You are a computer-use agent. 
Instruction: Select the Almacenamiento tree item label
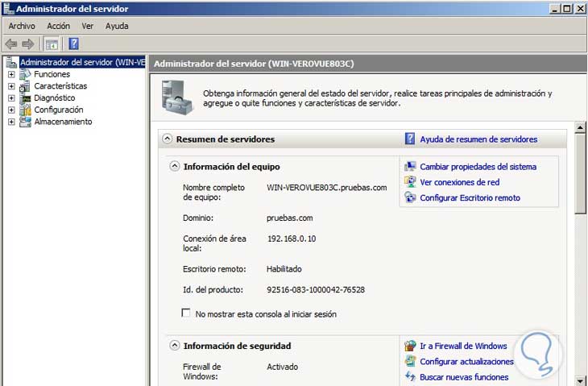coord(63,122)
